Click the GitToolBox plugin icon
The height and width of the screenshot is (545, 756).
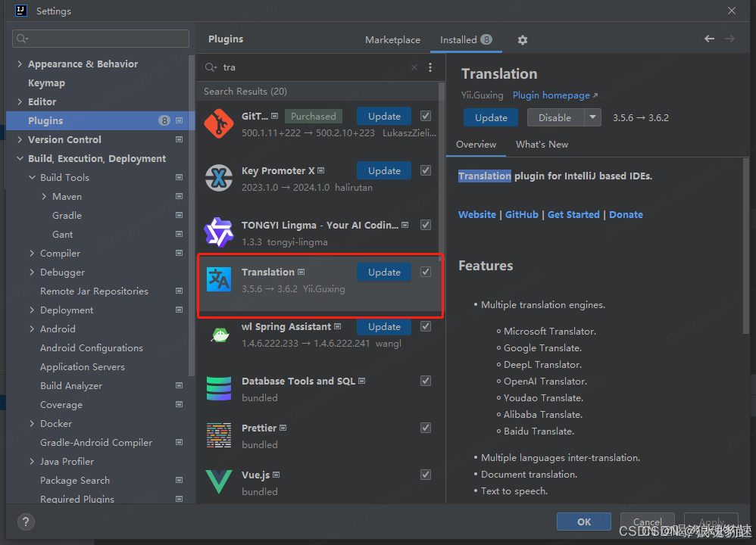pyautogui.click(x=219, y=124)
